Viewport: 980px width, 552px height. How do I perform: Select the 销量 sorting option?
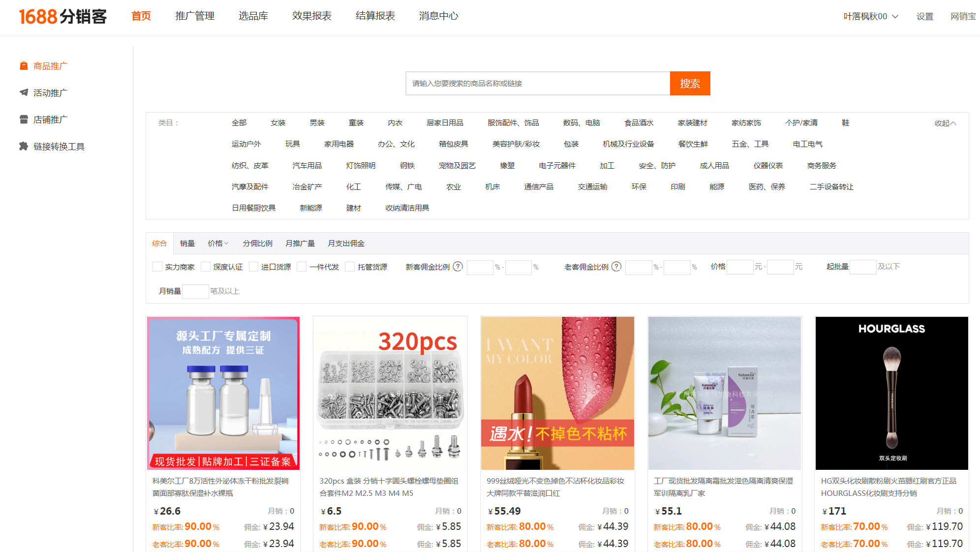[x=187, y=243]
